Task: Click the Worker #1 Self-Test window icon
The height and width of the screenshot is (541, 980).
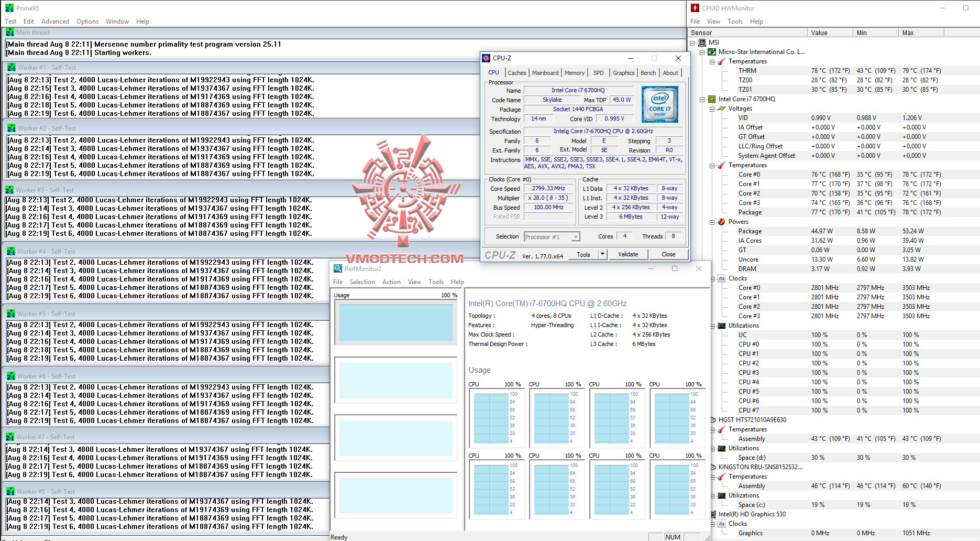Action: click(x=12, y=68)
